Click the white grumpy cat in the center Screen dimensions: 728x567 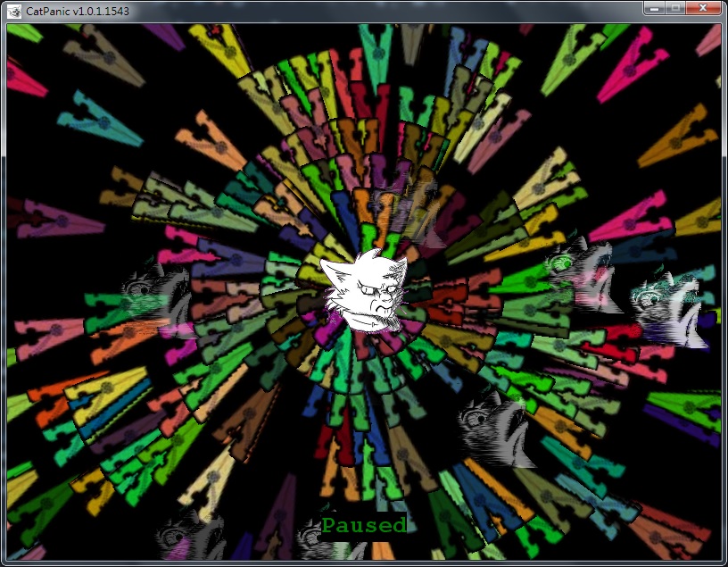[365, 291]
